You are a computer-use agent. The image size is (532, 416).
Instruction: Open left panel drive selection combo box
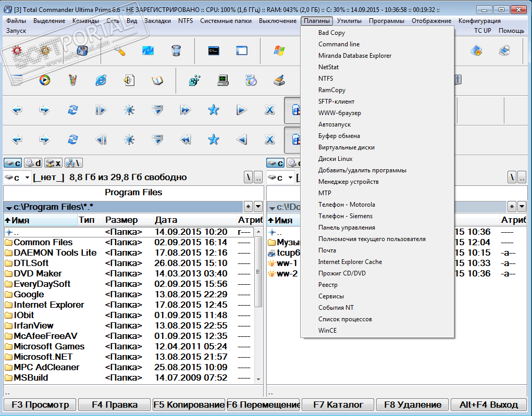(x=17, y=178)
